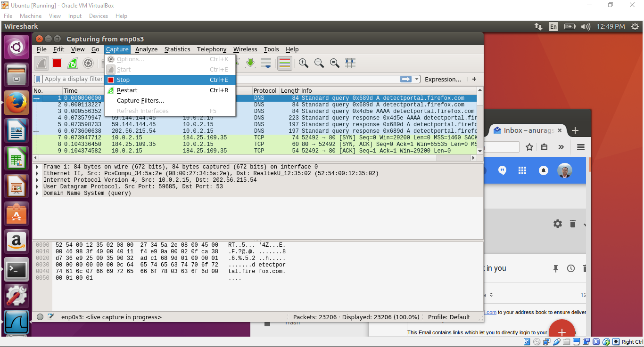Choose Restart in the Capture menu
The image size is (644, 347).
pos(170,90)
